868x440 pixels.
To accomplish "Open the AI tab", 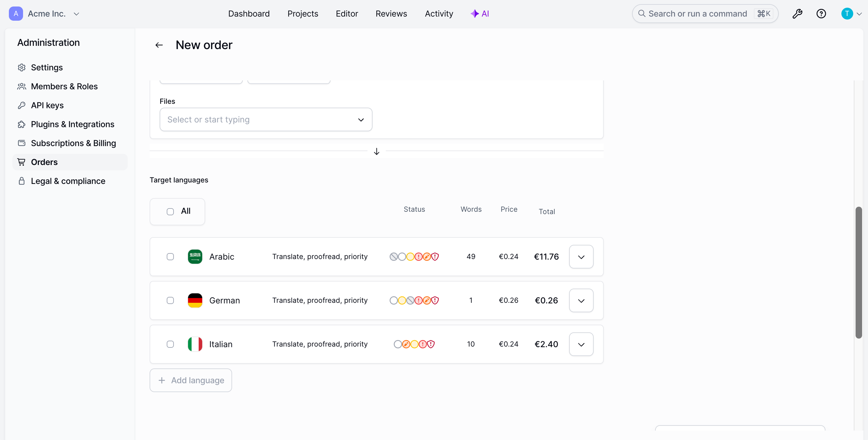I will [480, 14].
